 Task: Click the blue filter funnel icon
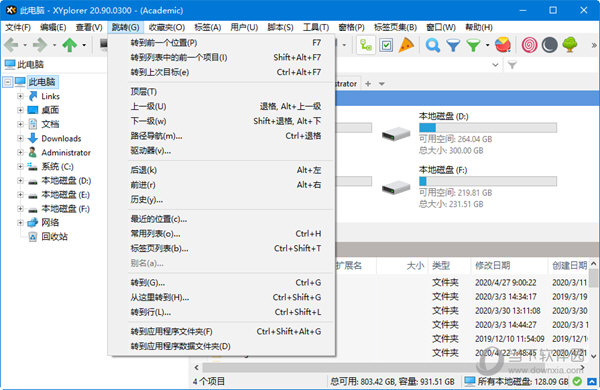point(453,45)
